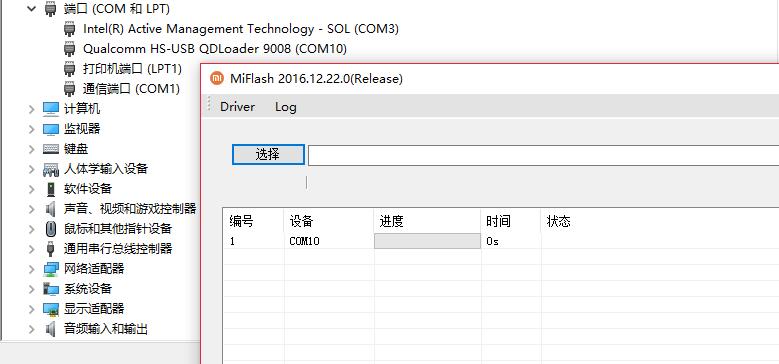Viewport: 779px width, 364px height.
Task: Click the 网络适配器 network icon
Action: [51, 269]
